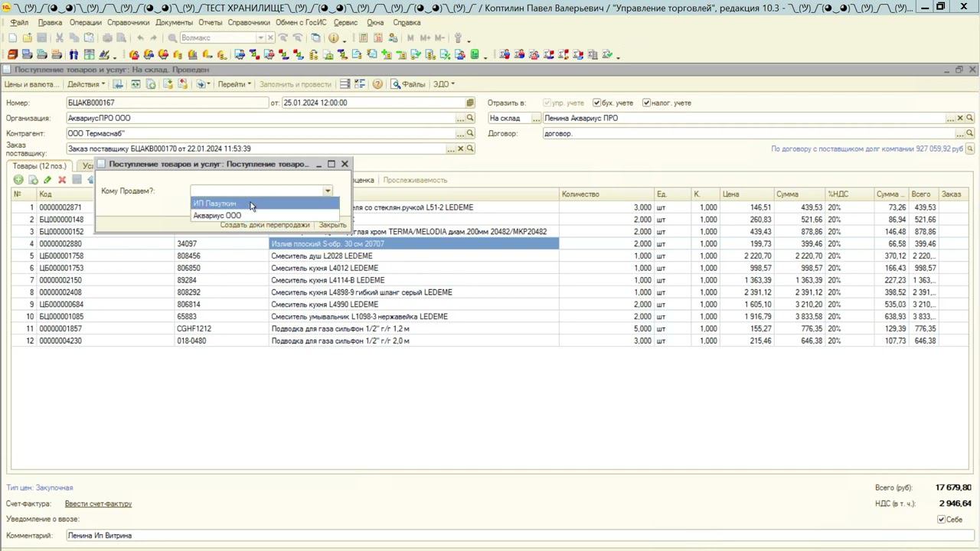The image size is (980, 551).
Task: Click the pencil edit row icon
Action: 47,180
